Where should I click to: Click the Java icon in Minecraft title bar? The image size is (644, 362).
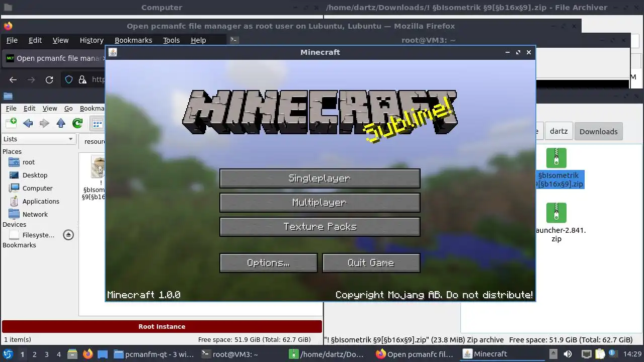113,52
